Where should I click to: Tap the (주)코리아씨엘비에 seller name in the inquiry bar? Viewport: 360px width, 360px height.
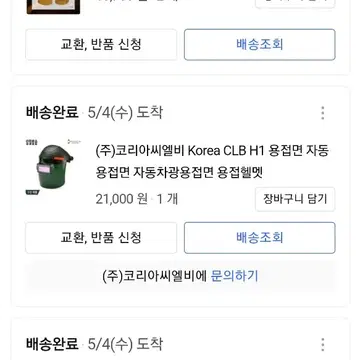(155, 276)
